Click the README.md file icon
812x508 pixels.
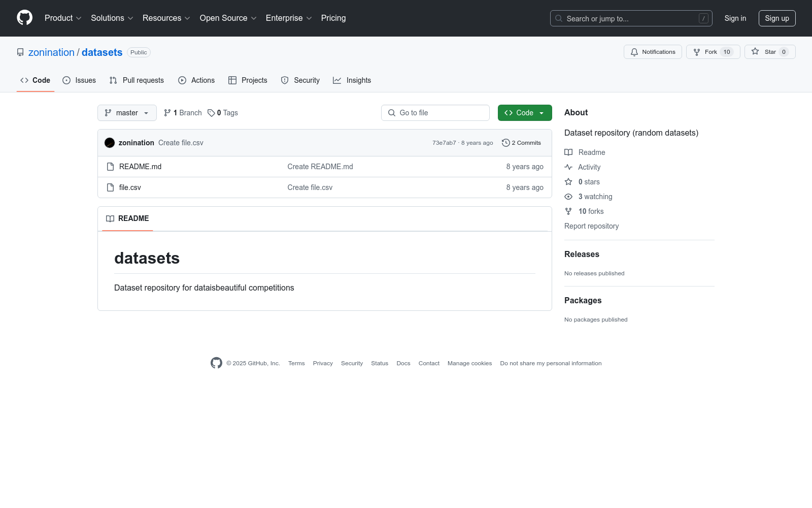tap(110, 167)
